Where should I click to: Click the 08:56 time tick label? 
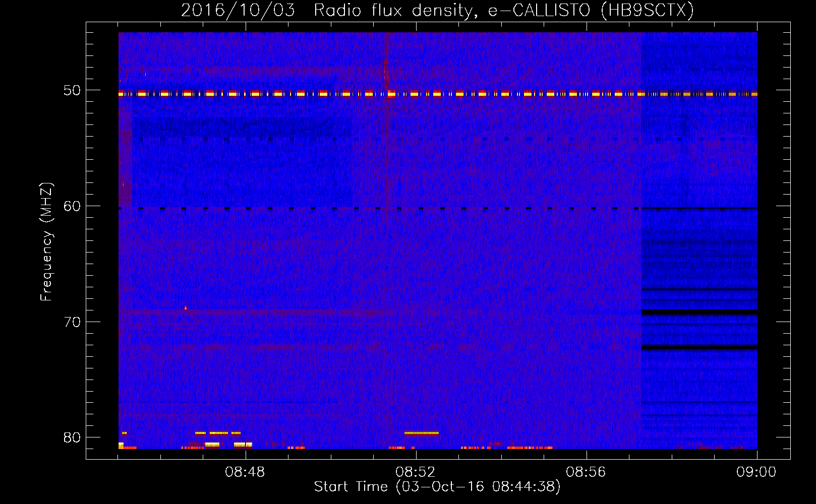[x=586, y=472]
